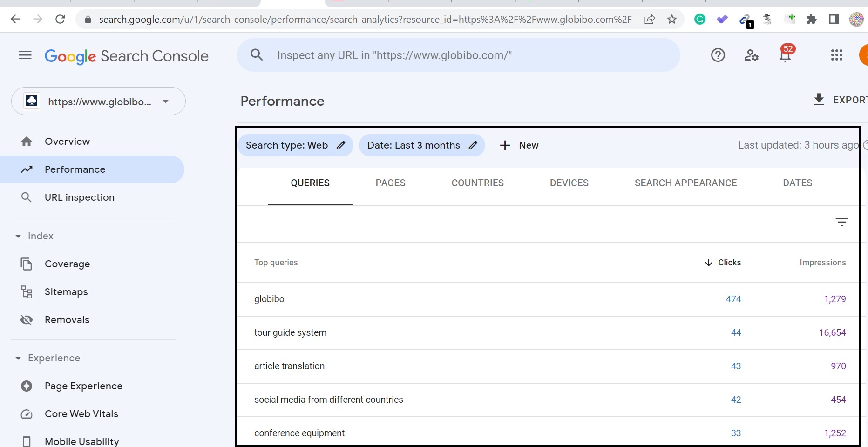This screenshot has height=447, width=868.
Task: Switch to the PAGES tab
Action: coord(391,183)
